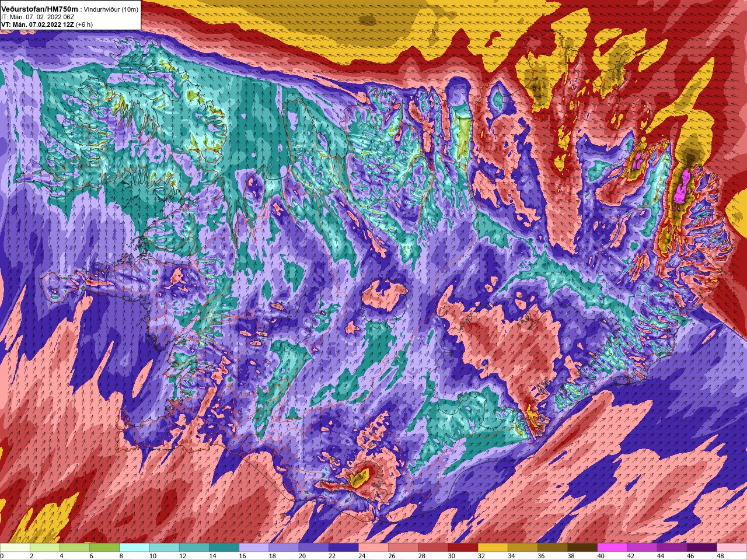Pick the red 28–30 legend swatch

[x=432, y=548]
